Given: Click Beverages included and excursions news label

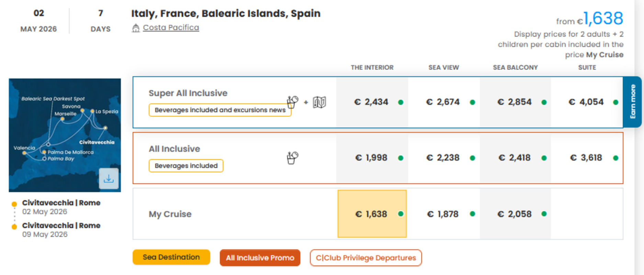Looking at the screenshot, I should click(220, 110).
